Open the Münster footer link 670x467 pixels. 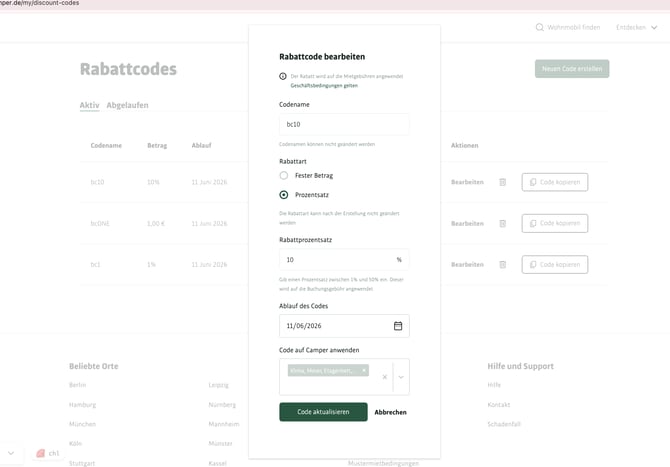click(220, 444)
